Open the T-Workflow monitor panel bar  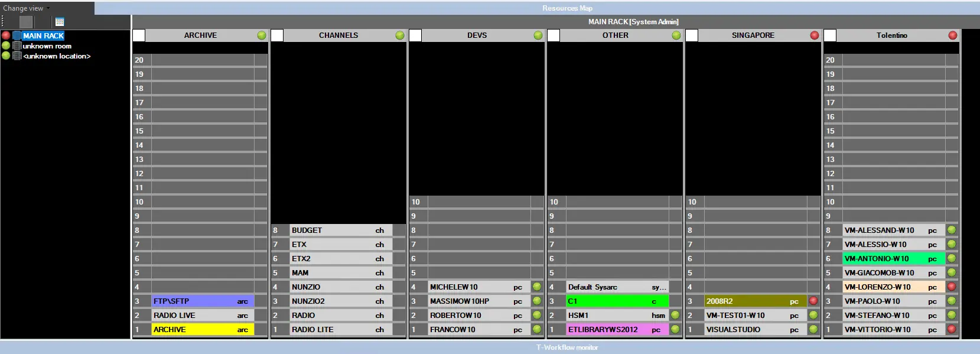pos(567,347)
